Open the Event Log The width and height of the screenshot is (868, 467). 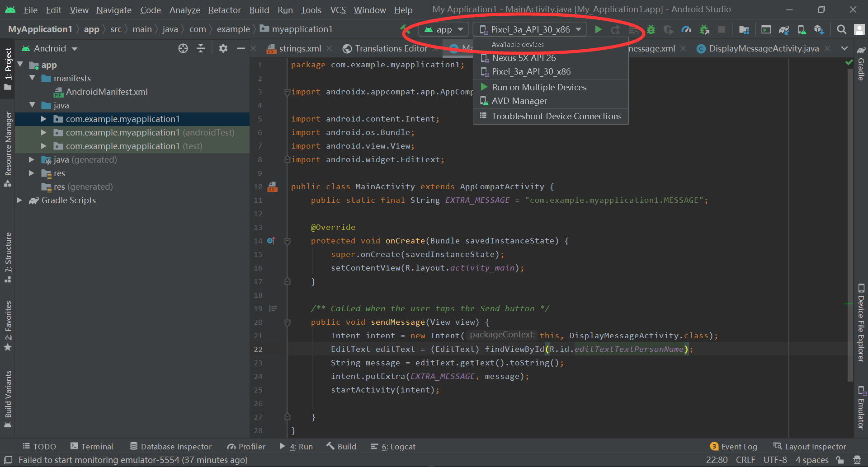coord(734,446)
